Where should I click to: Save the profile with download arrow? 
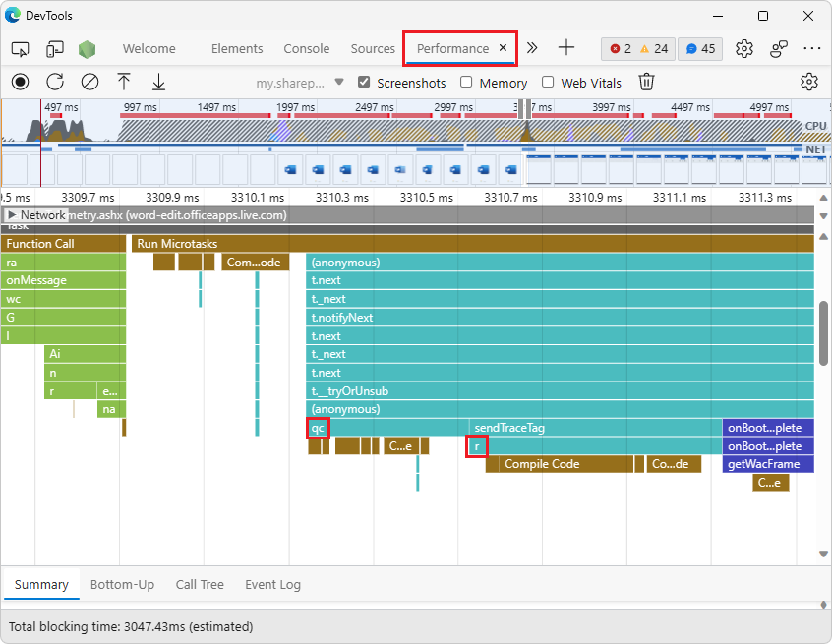(x=158, y=83)
